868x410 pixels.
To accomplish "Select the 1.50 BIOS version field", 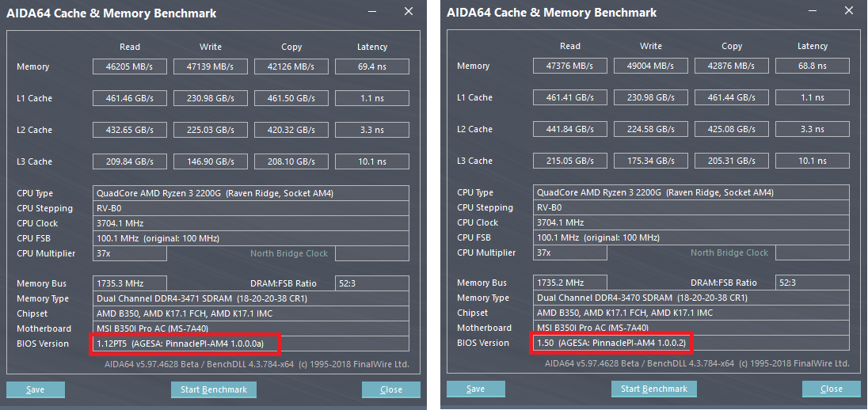I will (x=611, y=343).
